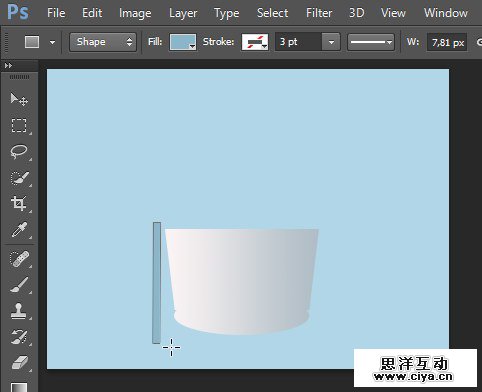Open the Select menu

point(272,13)
